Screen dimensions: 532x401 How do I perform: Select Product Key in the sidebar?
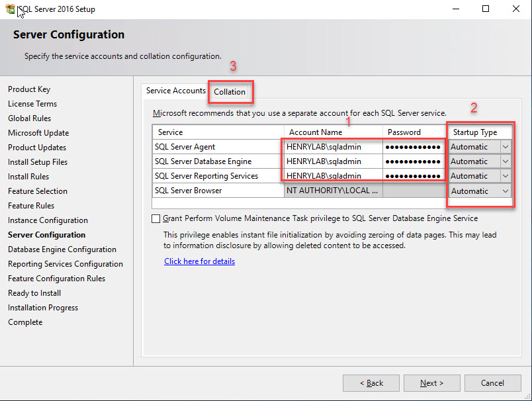point(29,89)
